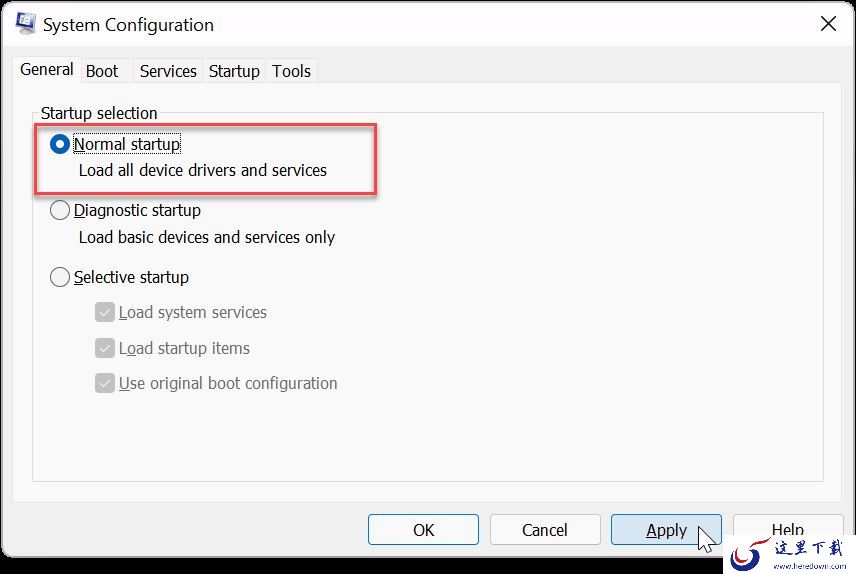Viewport: 856px width, 574px height.
Task: Select the Normal startup radio button
Action: 60,144
